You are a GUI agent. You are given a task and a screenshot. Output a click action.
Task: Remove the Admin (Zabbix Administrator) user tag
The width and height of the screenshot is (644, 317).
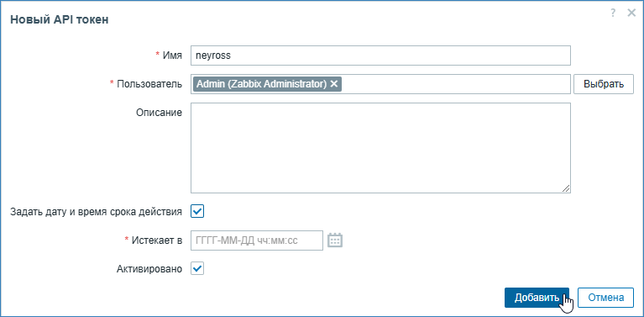(x=334, y=84)
